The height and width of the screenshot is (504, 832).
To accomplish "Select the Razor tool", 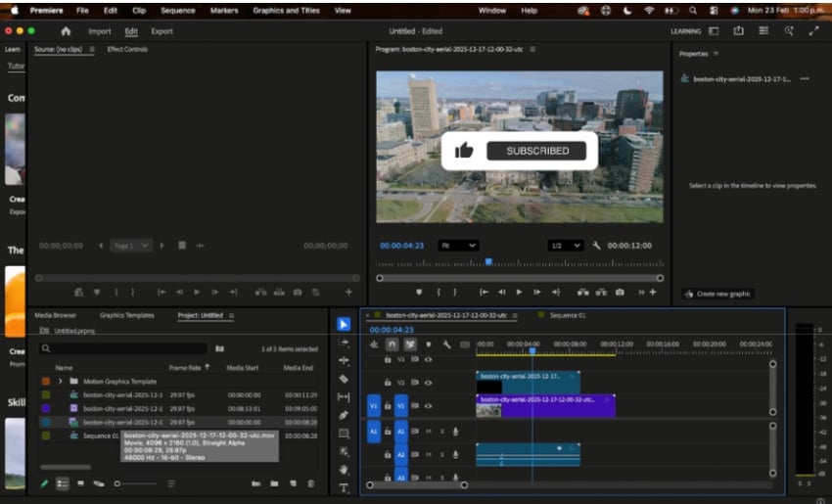I will [x=344, y=378].
